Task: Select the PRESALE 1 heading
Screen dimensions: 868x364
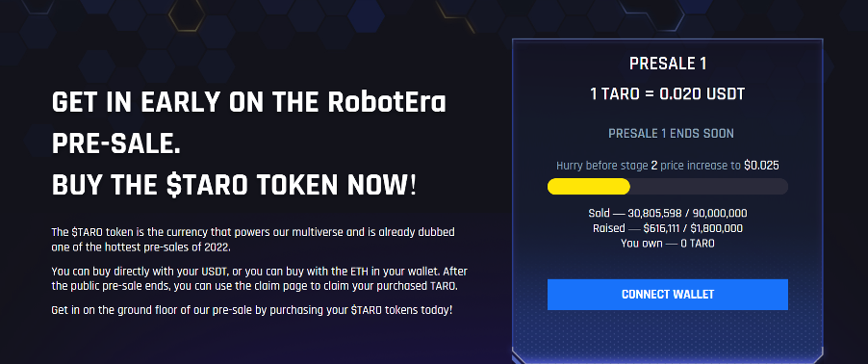Action: pyautogui.click(x=668, y=65)
